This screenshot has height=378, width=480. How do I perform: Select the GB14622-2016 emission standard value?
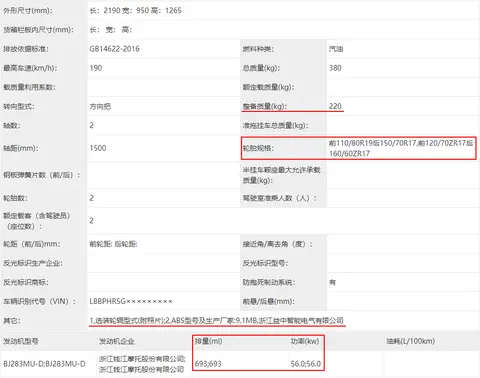click(x=114, y=49)
